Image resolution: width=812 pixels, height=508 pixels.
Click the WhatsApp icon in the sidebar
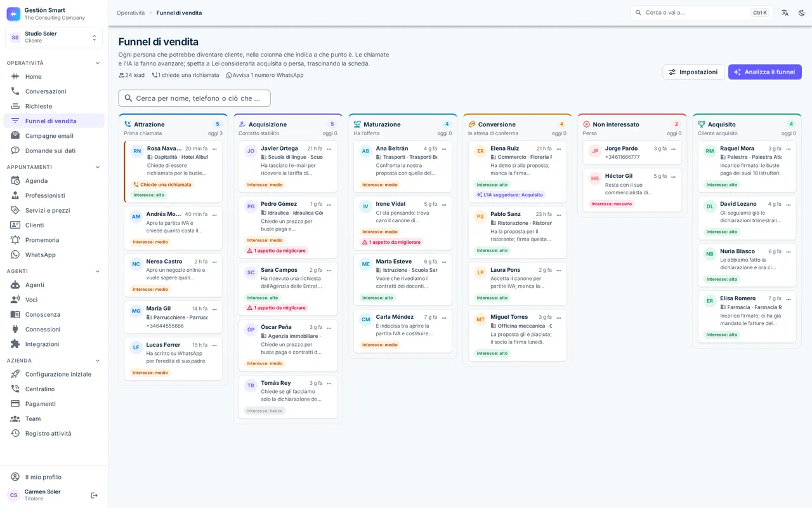tap(15, 255)
